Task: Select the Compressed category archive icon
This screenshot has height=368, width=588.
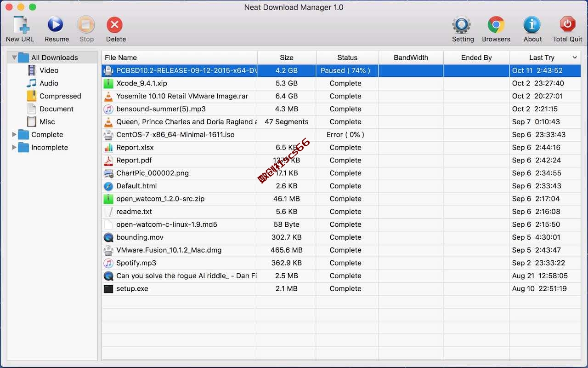Action: tap(32, 96)
